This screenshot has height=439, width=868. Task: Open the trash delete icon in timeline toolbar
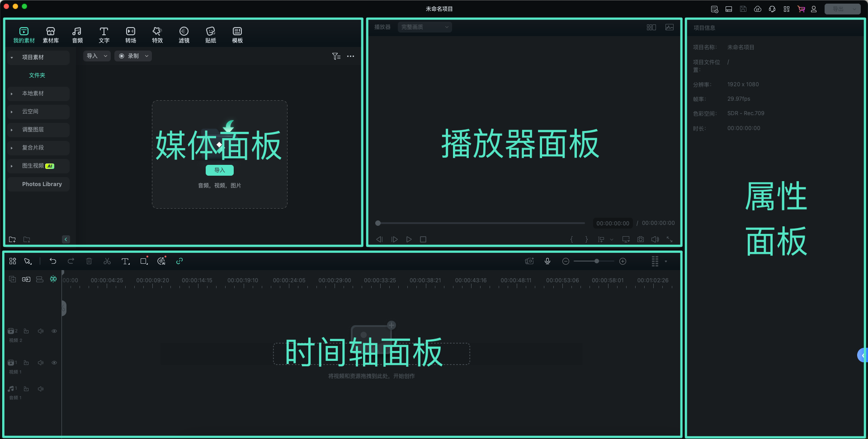pyautogui.click(x=89, y=261)
